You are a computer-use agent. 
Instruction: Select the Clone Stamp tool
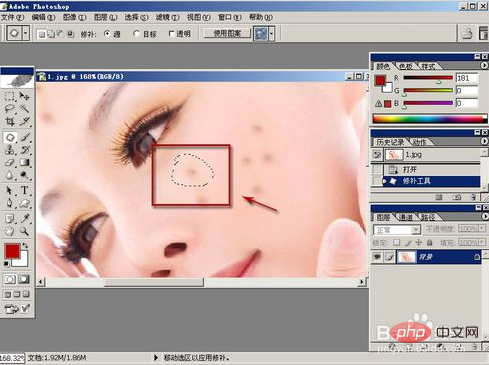10,150
